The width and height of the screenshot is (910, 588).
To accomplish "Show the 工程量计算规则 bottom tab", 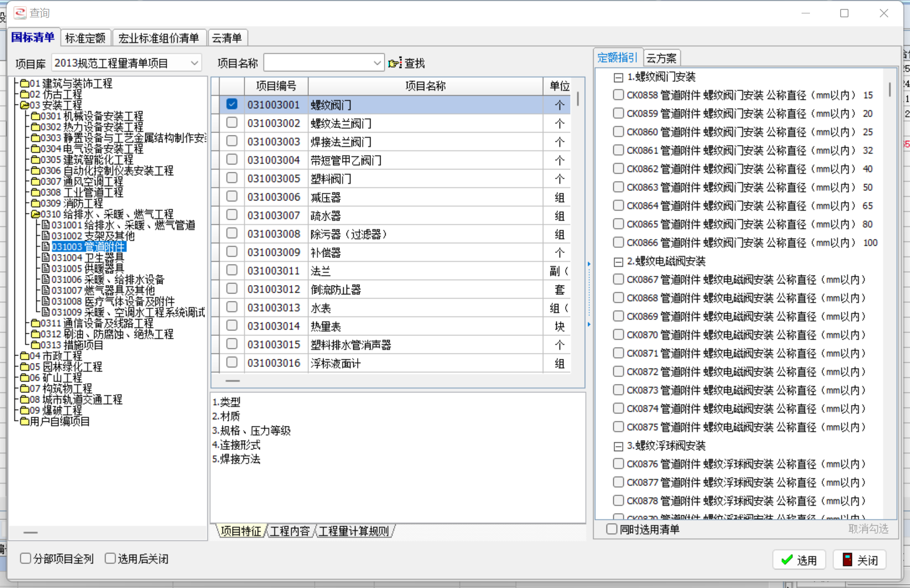I will [x=354, y=531].
